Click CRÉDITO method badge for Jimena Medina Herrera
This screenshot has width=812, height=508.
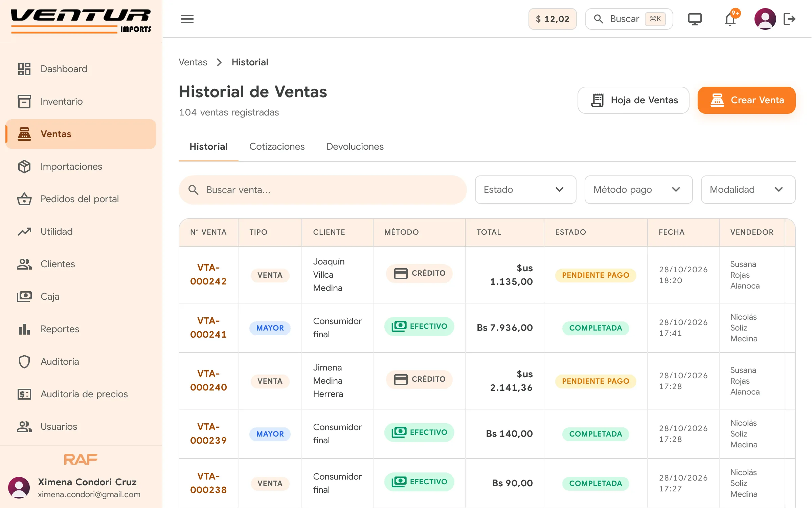pyautogui.click(x=420, y=379)
